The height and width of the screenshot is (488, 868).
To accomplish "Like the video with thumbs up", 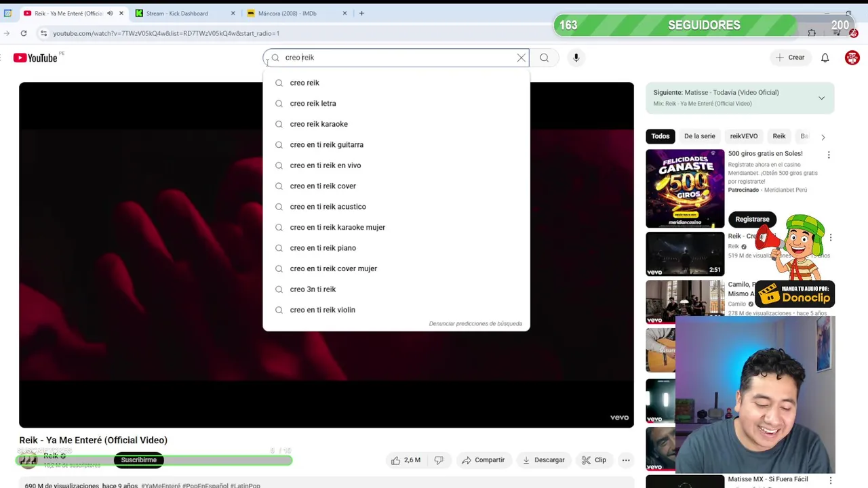I will [406, 460].
